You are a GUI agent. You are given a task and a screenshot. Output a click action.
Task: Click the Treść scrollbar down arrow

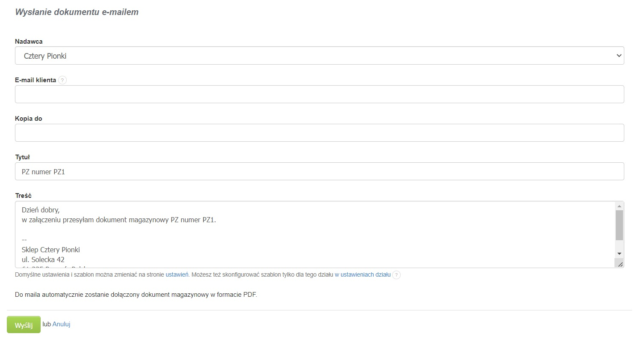coord(619,254)
